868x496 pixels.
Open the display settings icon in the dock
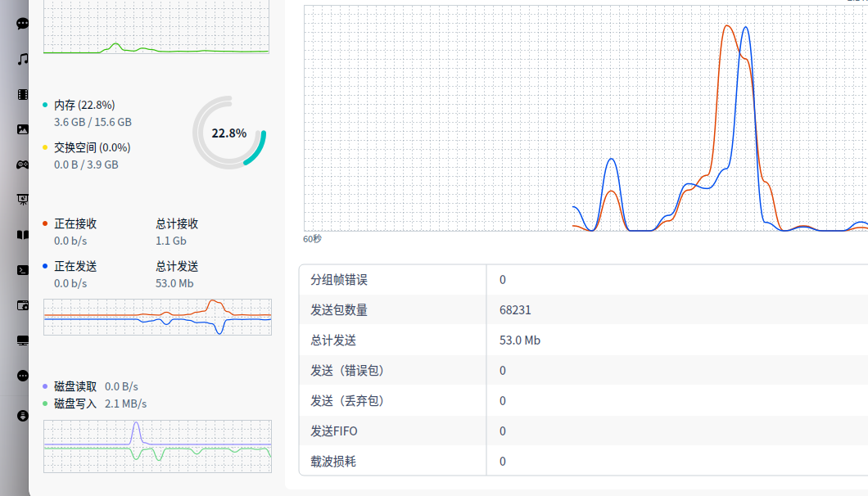22,340
